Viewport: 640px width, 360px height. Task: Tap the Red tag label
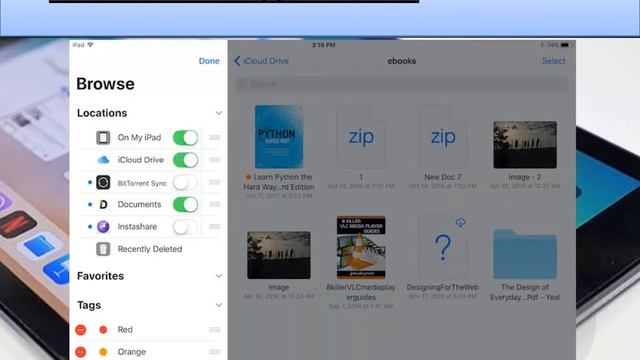(x=125, y=329)
